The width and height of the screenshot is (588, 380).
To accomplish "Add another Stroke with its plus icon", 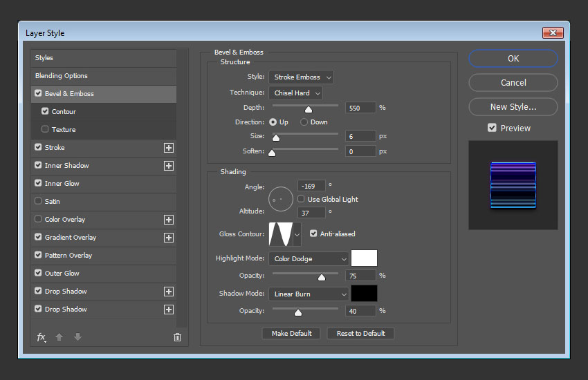I will click(168, 148).
